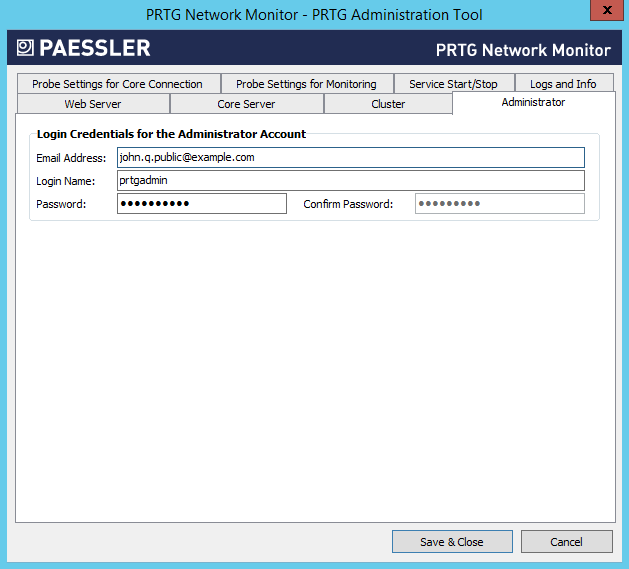Open the Logs and Info tab
This screenshot has width=629, height=569.
563,84
